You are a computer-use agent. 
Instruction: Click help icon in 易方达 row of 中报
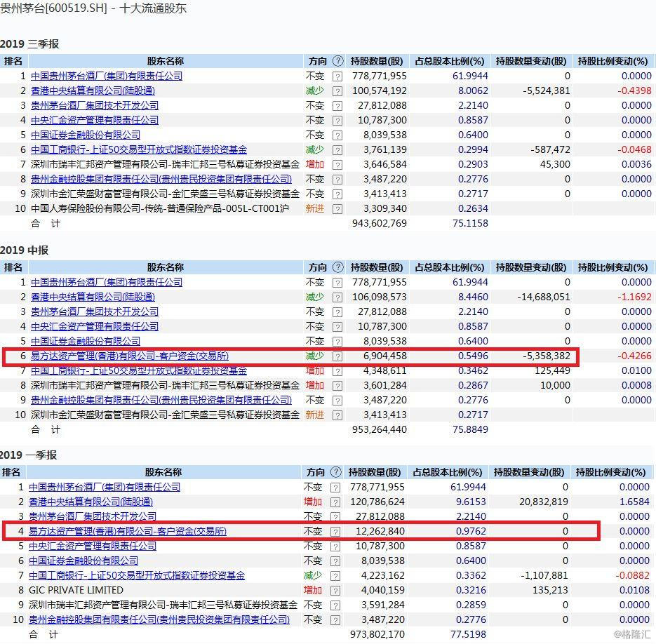point(337,356)
